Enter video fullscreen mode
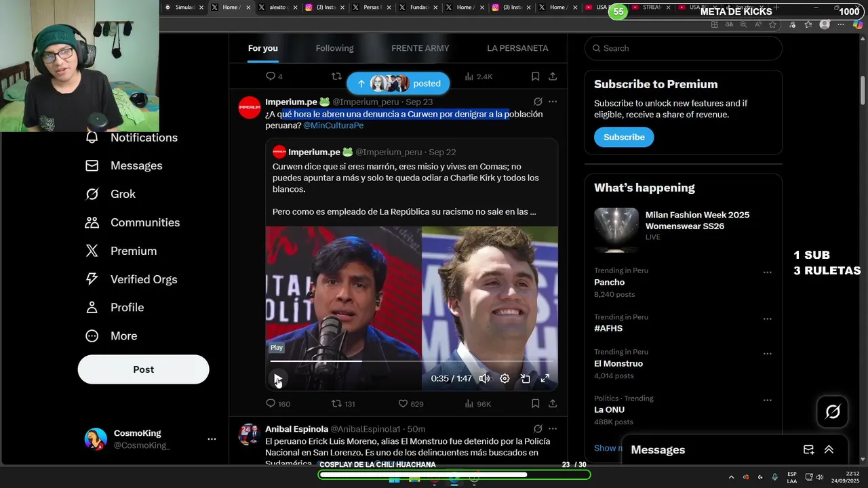868x488 pixels. coord(545,379)
